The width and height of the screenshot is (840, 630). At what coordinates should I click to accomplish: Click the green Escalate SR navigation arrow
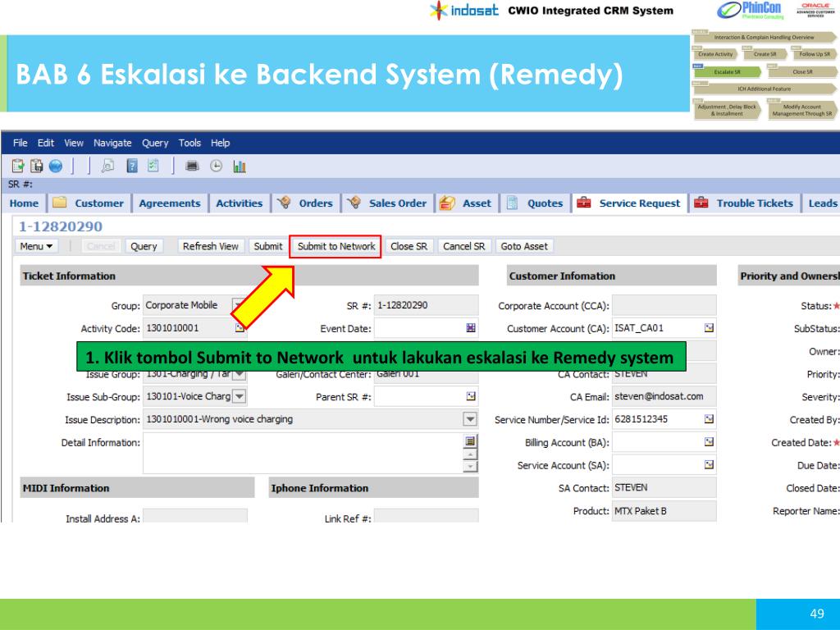click(x=727, y=71)
